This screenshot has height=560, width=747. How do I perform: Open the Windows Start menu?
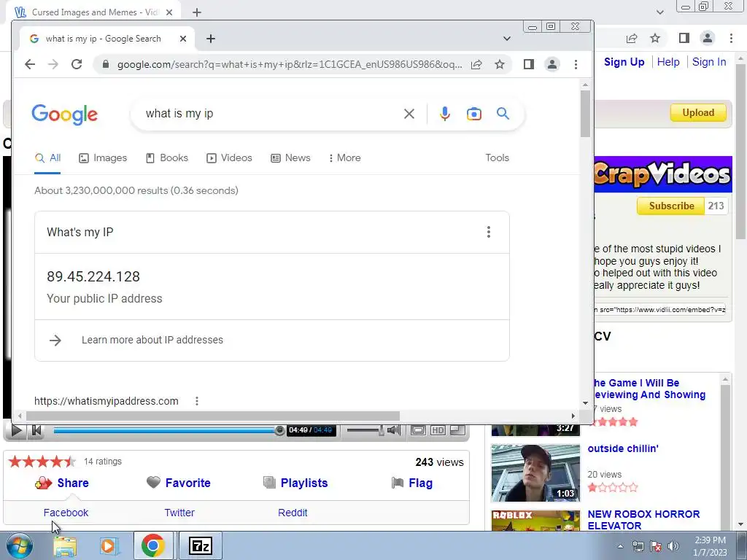coord(20,545)
